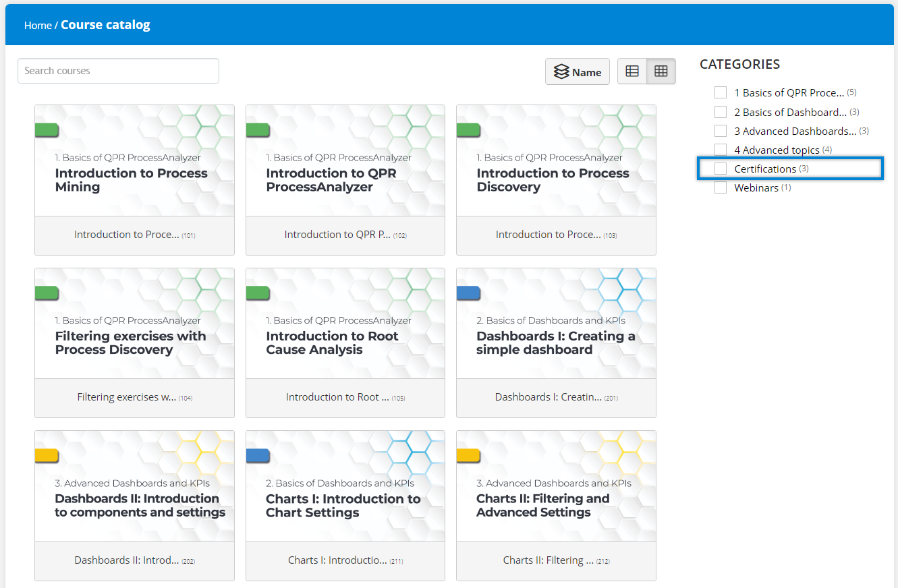The height and width of the screenshot is (588, 898).
Task: Click Charts II: Filtering ... (212) link
Action: click(556, 560)
